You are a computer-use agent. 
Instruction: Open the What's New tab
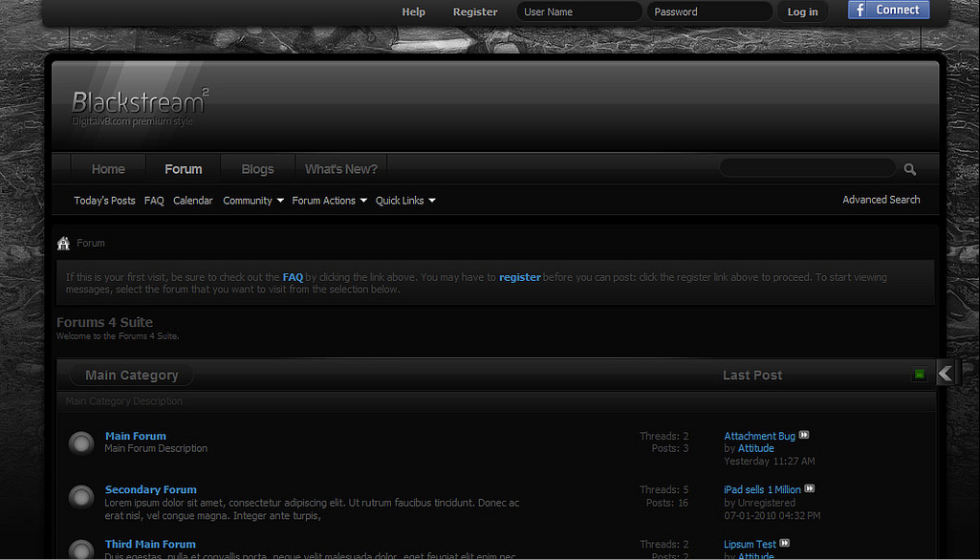[x=340, y=168]
